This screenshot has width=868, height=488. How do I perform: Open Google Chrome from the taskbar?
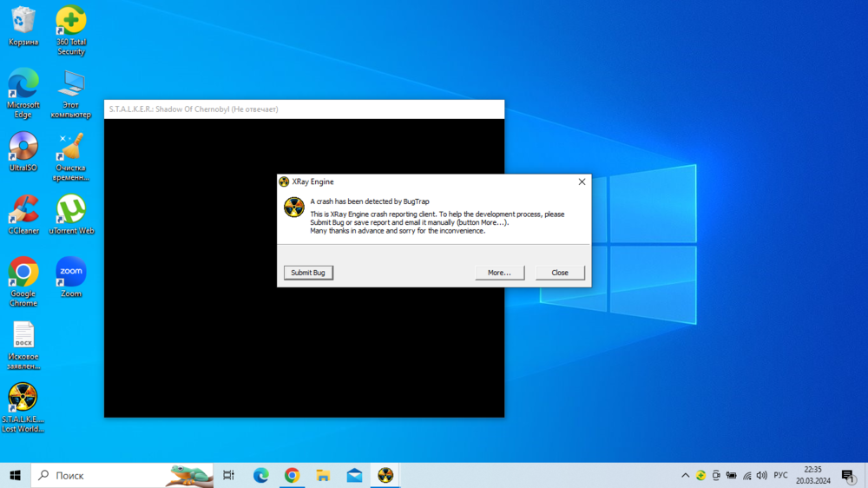[292, 475]
